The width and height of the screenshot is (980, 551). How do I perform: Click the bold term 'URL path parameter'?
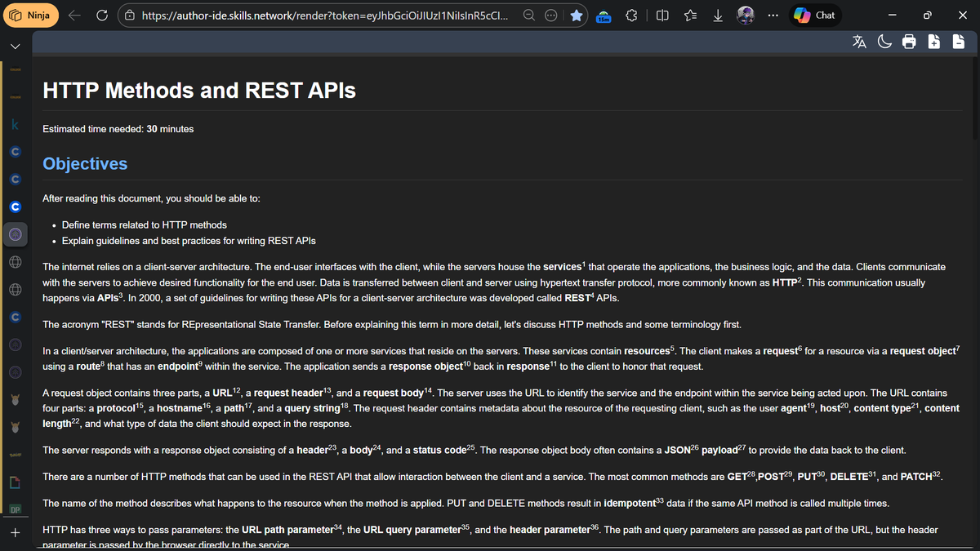click(287, 530)
